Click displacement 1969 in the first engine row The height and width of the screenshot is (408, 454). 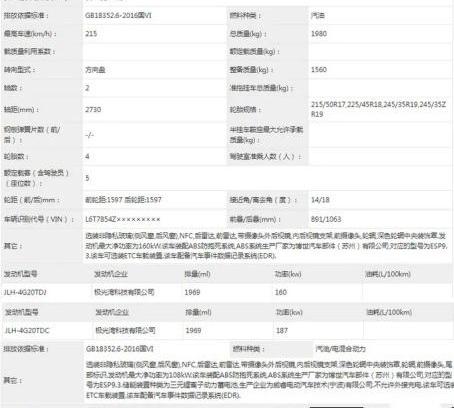[192, 292]
